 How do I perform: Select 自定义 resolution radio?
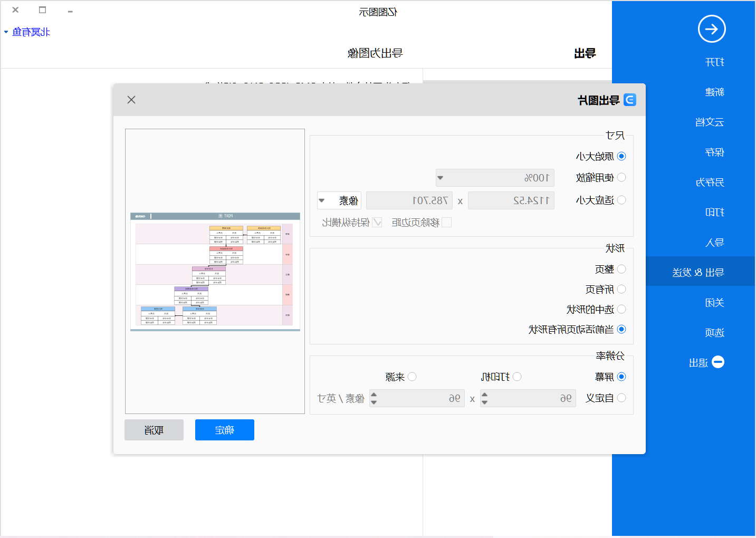[621, 398]
